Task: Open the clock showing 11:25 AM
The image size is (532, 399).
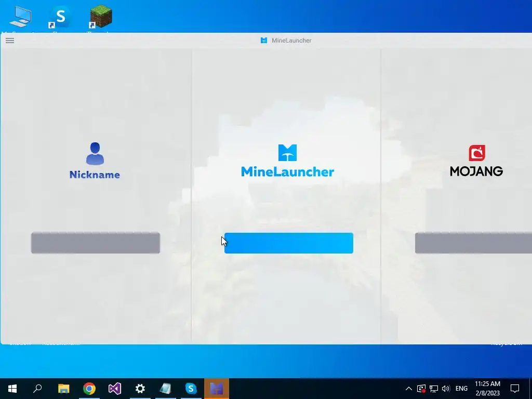Action: (x=487, y=389)
